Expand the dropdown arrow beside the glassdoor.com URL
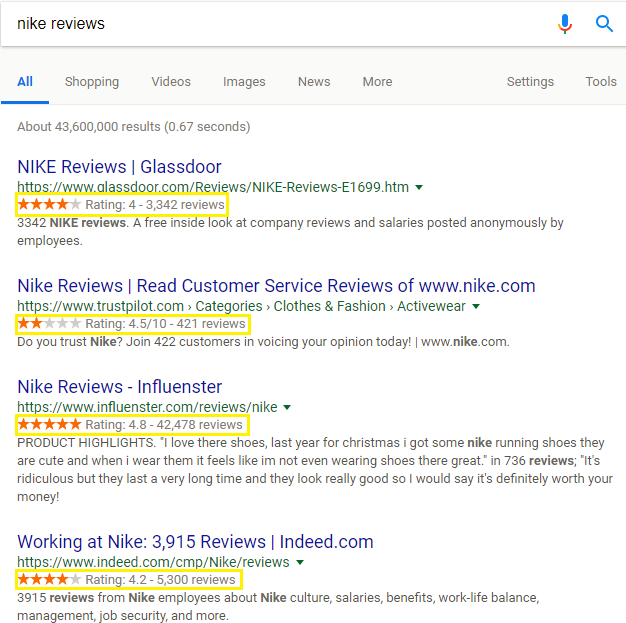The height and width of the screenshot is (623, 626). [419, 187]
